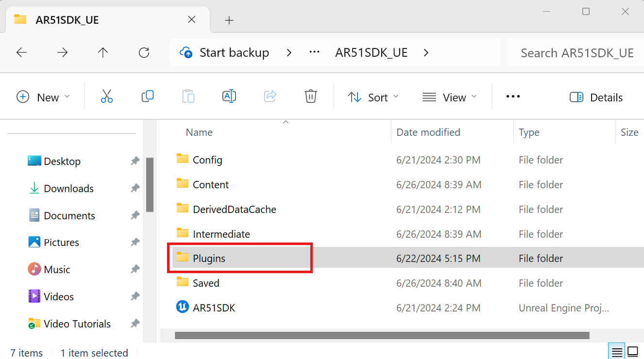Image resolution: width=644 pixels, height=359 pixels.
Task: Expand chevron after AR51SDK_UE breadcrumb
Action: click(x=426, y=52)
